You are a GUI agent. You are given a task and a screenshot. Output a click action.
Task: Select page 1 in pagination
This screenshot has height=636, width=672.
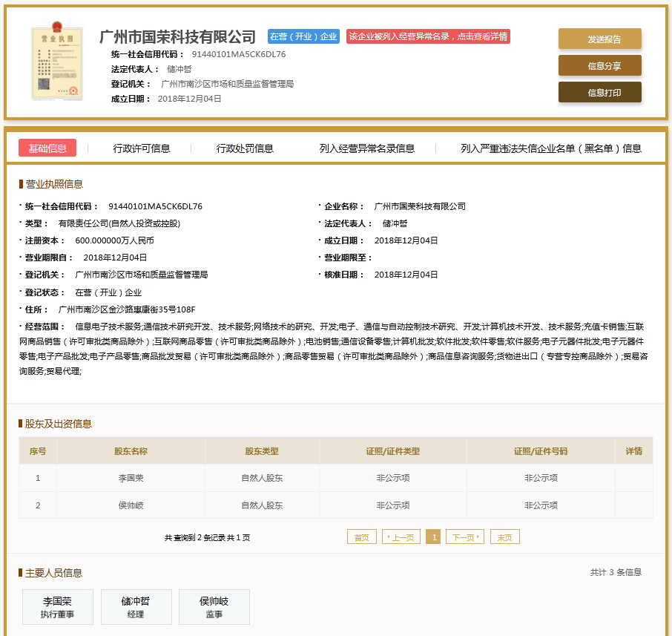[433, 537]
